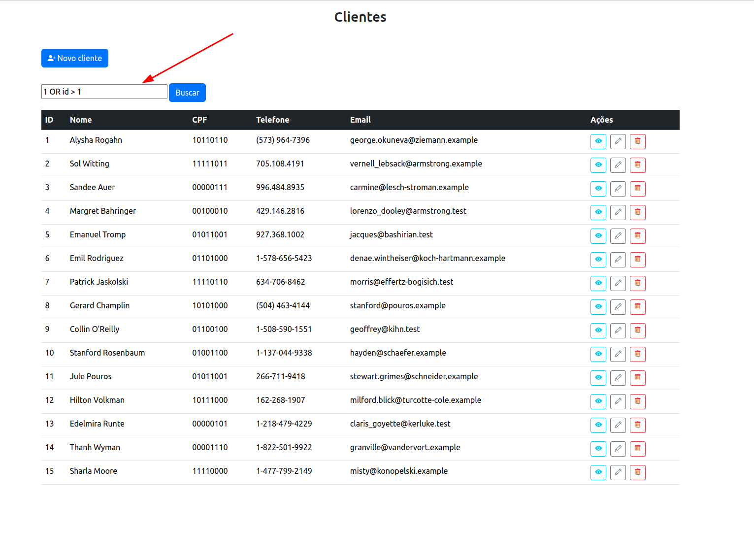The width and height of the screenshot is (754, 560).
Task: Edit Edelmira Runte's record
Action: [618, 425]
